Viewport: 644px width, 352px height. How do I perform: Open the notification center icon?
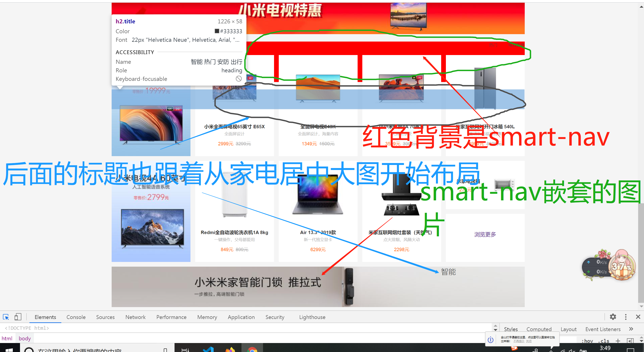631,350
